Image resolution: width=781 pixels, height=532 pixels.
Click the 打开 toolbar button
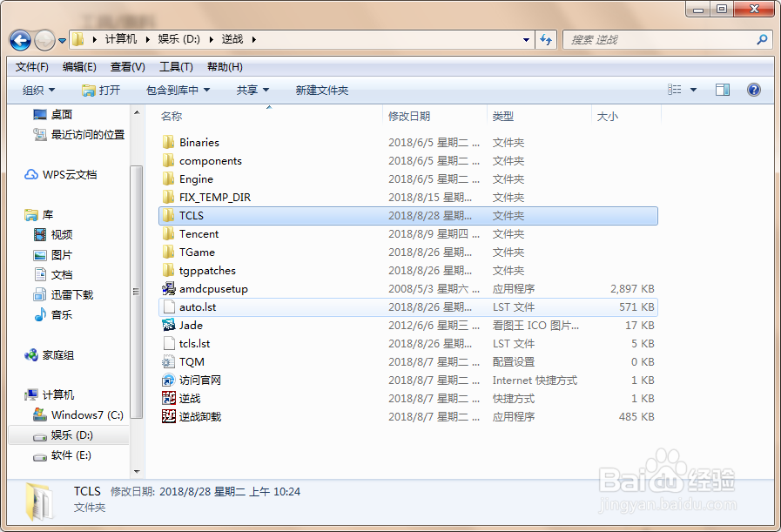101,91
